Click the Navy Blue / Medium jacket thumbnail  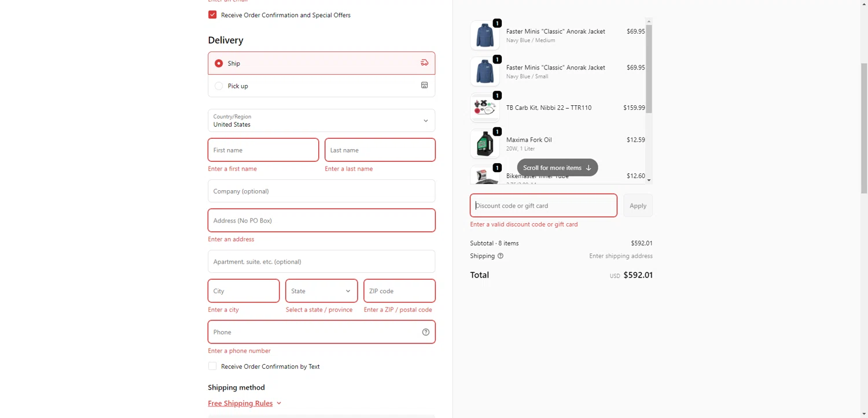(x=485, y=35)
